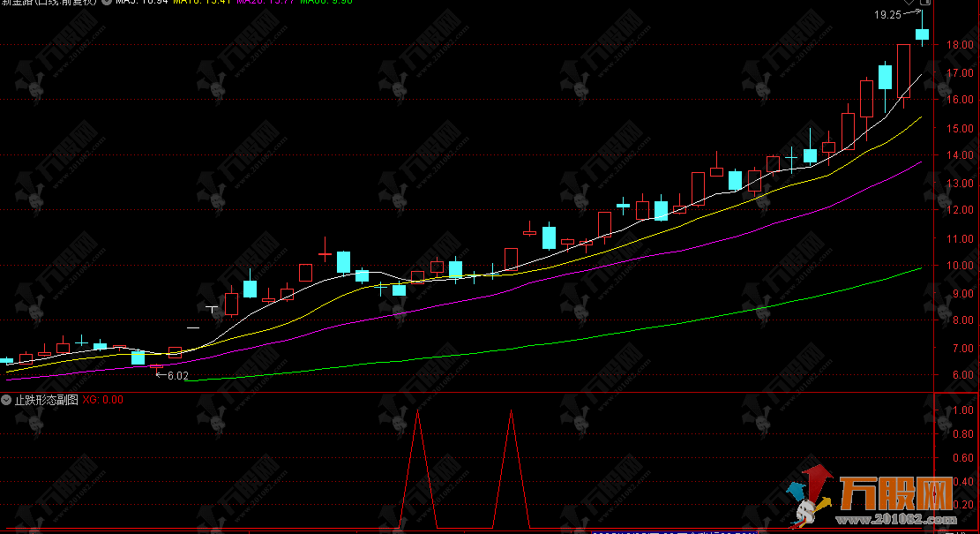Click the 8.00 price axis label
The height and width of the screenshot is (534, 980).
point(962,320)
